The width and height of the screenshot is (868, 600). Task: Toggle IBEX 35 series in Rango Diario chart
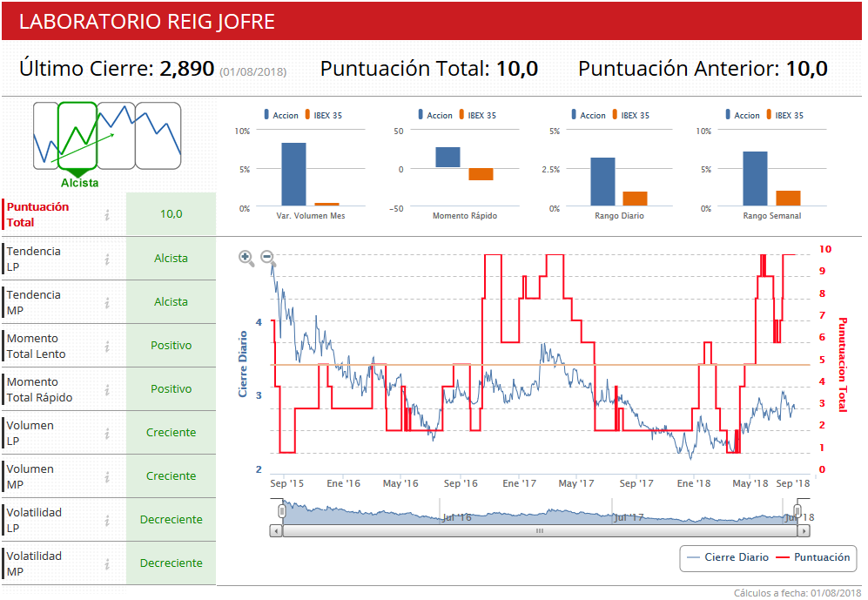(630, 115)
